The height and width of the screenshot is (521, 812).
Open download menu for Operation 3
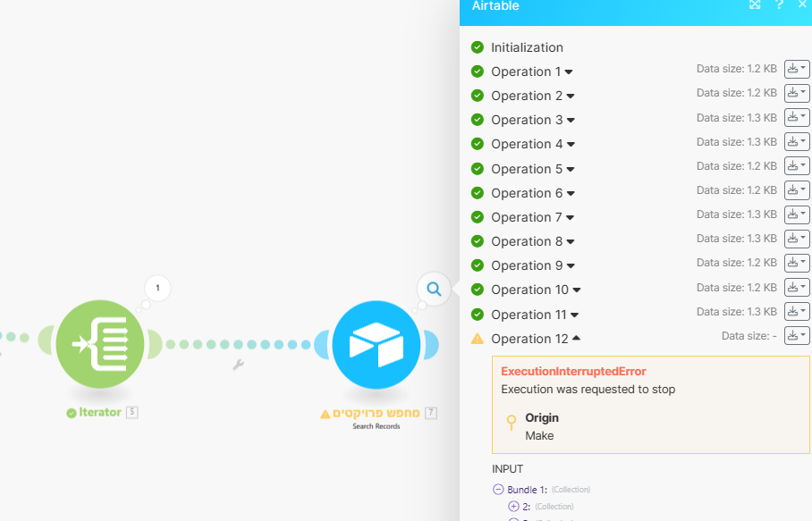797,117
